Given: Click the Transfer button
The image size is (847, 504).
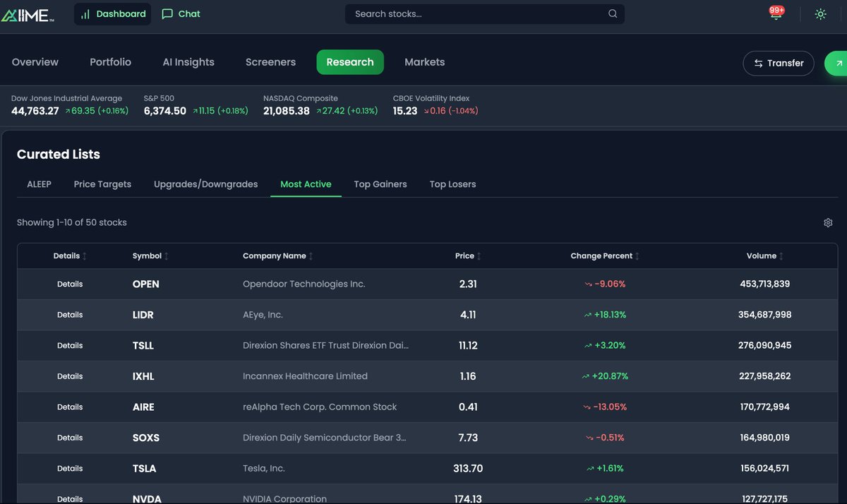Looking at the screenshot, I should click(779, 64).
